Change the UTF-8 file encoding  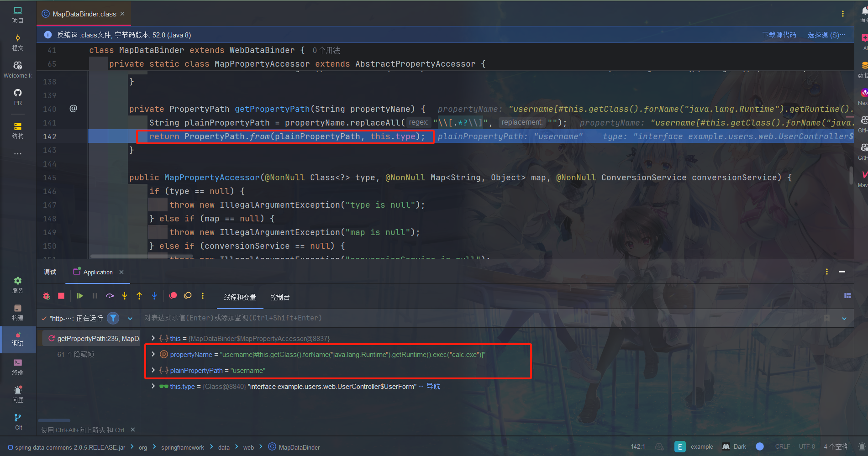807,446
